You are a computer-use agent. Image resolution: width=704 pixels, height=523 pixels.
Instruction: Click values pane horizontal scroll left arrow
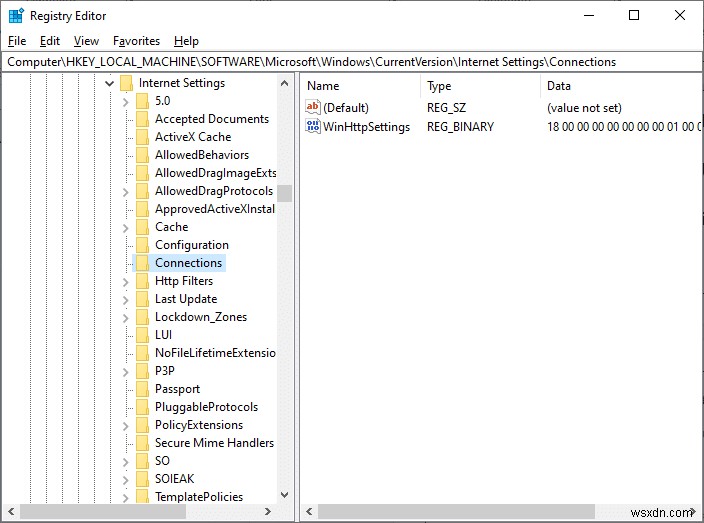[x=309, y=511]
